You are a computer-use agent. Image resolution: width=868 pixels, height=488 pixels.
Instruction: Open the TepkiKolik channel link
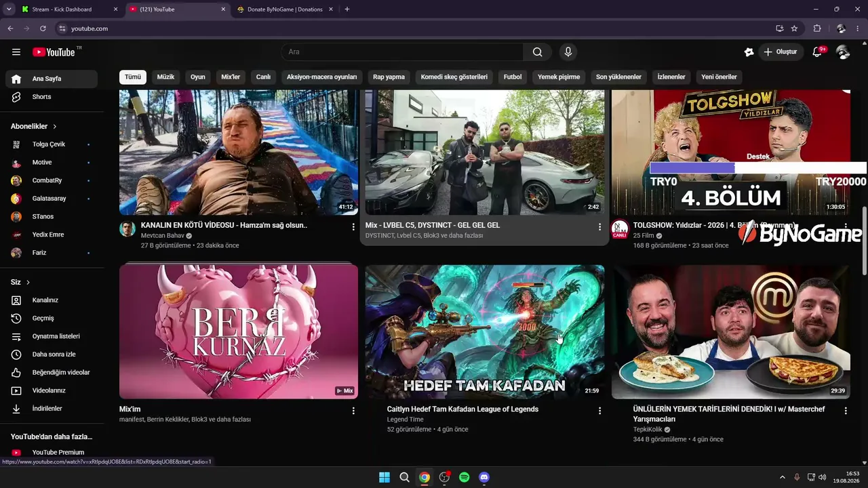tap(648, 430)
